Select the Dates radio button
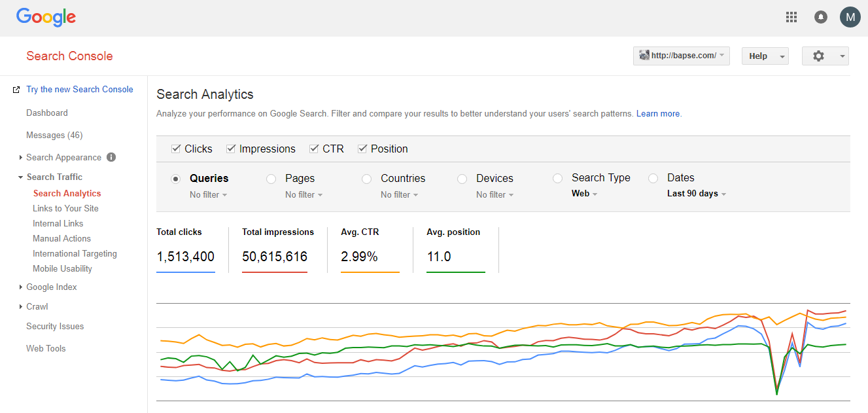 653,178
